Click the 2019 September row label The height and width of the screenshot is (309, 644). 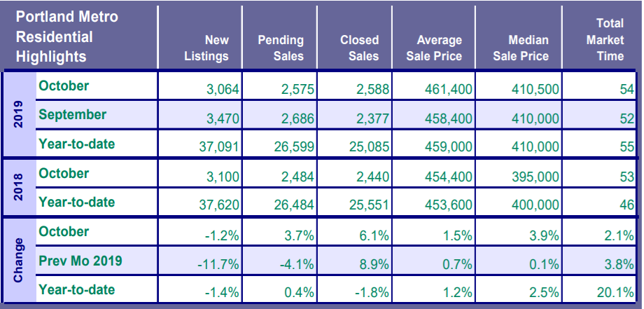[73, 114]
